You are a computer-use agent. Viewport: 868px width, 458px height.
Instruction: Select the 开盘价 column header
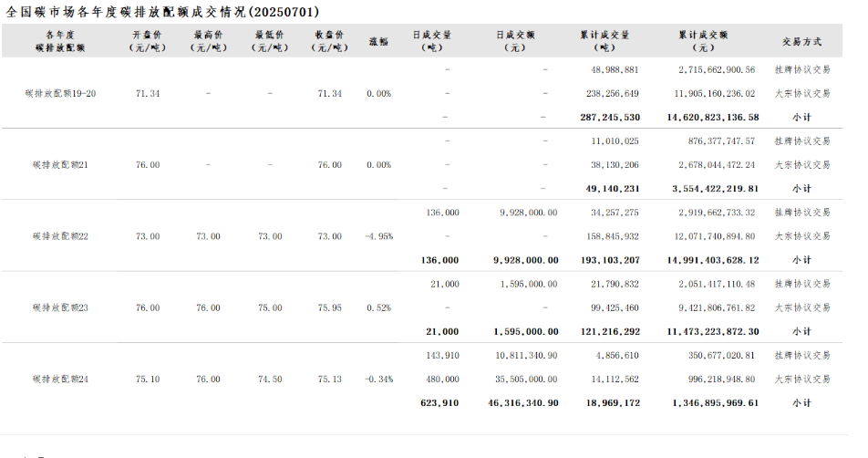point(147,41)
